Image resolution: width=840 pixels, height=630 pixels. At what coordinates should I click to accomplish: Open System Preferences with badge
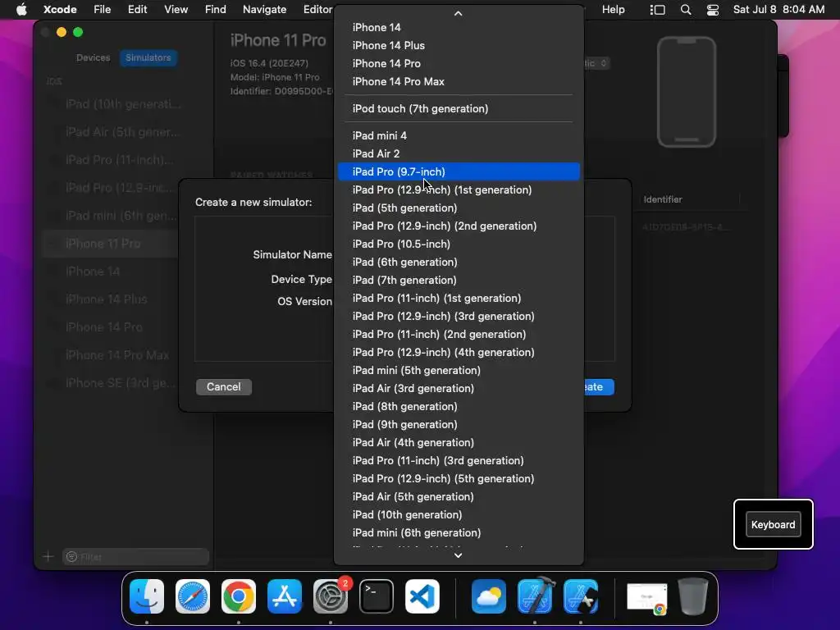(331, 596)
